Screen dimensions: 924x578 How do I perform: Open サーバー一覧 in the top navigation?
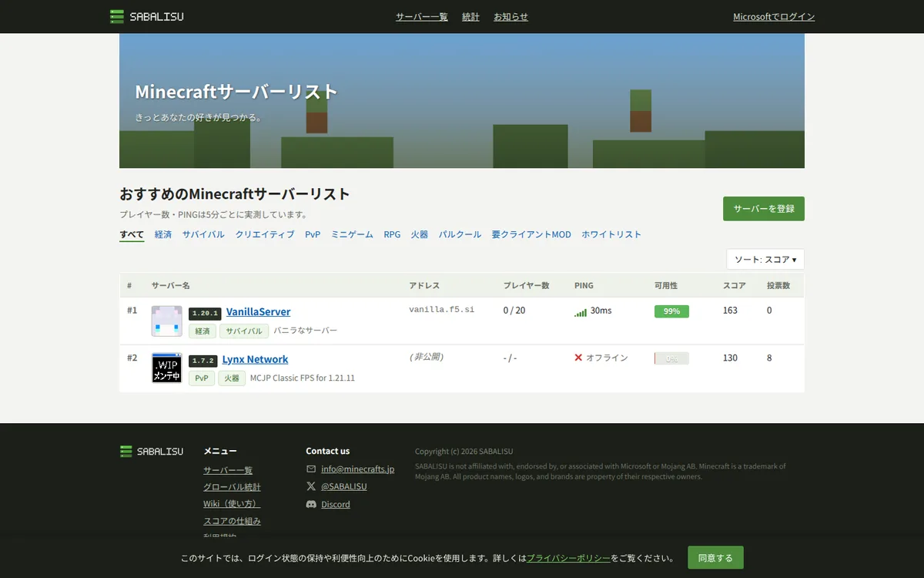pos(422,16)
